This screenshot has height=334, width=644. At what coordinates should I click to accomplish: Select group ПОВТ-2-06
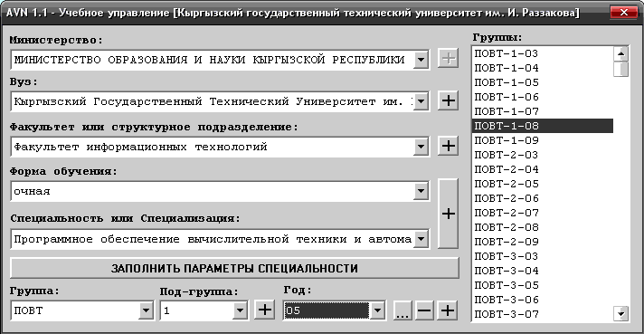[x=543, y=198]
